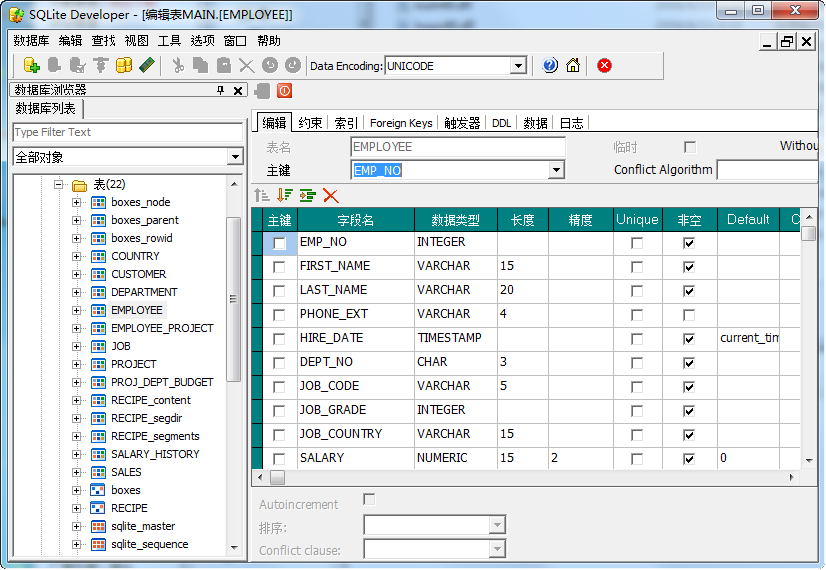
Task: Click the blue help question mark icon
Action: pyautogui.click(x=550, y=65)
